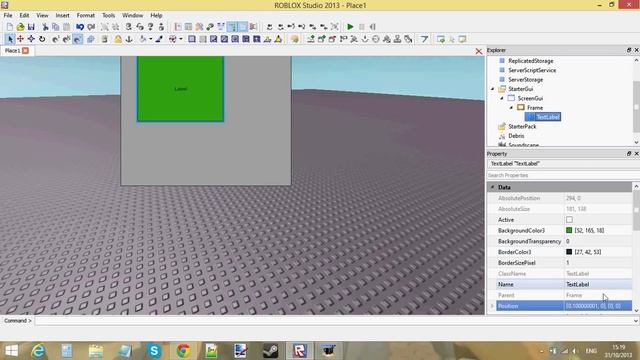Open the material tool dropdown arrow
640x360 pixels.
(150, 39)
